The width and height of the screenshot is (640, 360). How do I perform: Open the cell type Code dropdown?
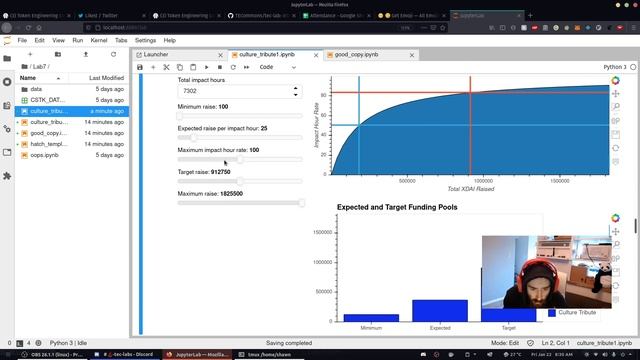coord(278,67)
